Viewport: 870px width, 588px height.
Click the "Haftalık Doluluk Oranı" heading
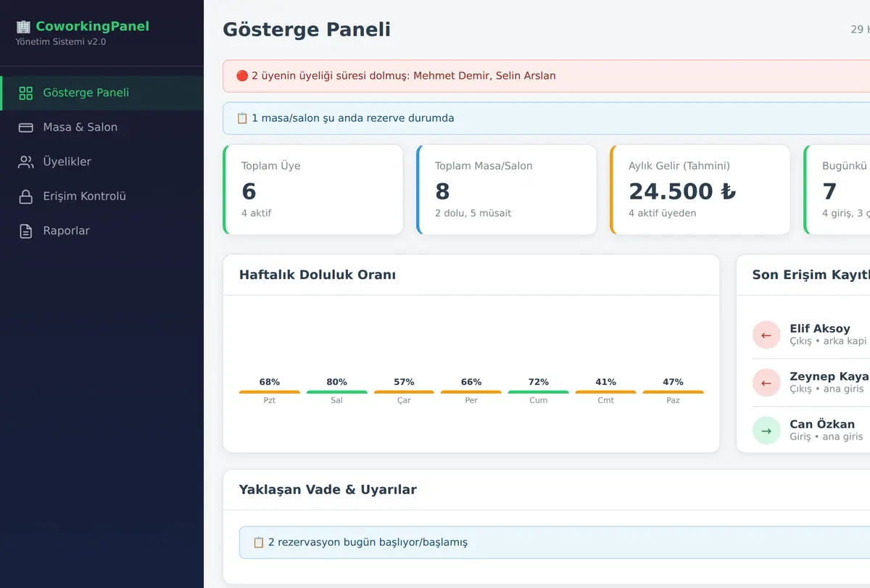tap(318, 275)
